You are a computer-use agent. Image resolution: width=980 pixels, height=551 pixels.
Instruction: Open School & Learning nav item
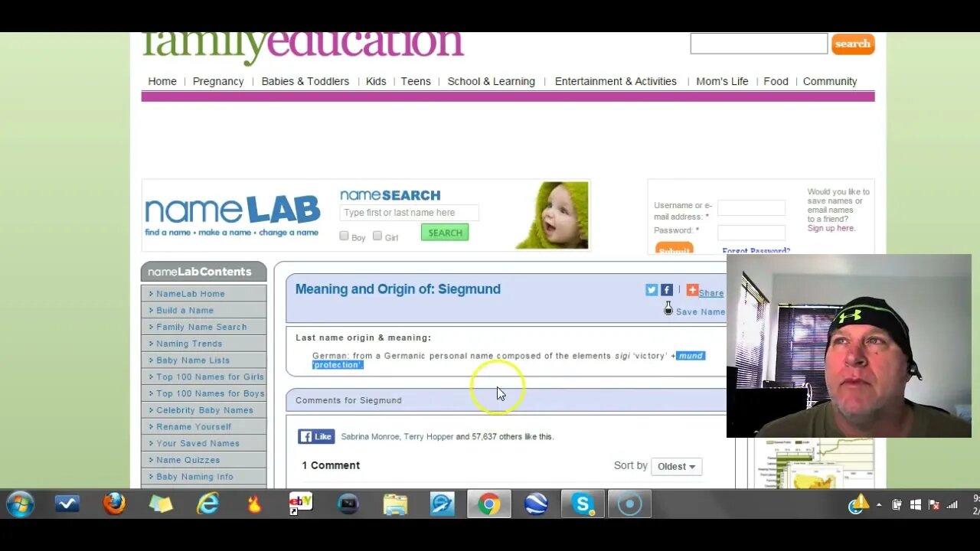(x=492, y=81)
